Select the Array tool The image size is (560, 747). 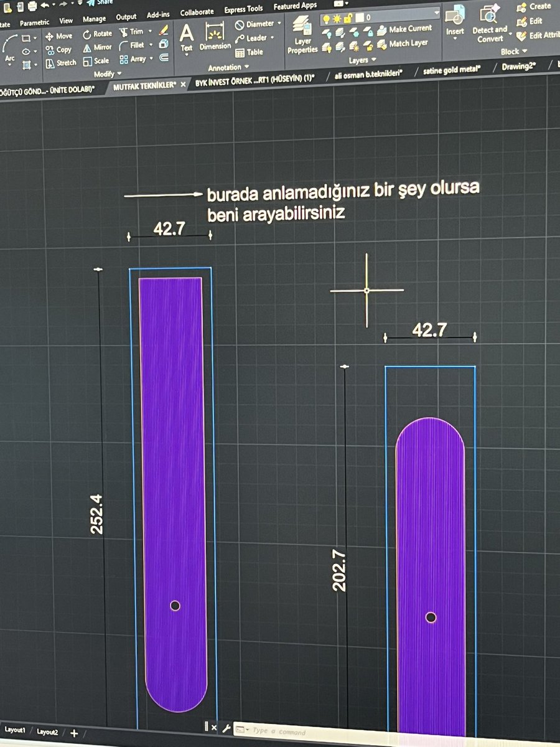(133, 59)
